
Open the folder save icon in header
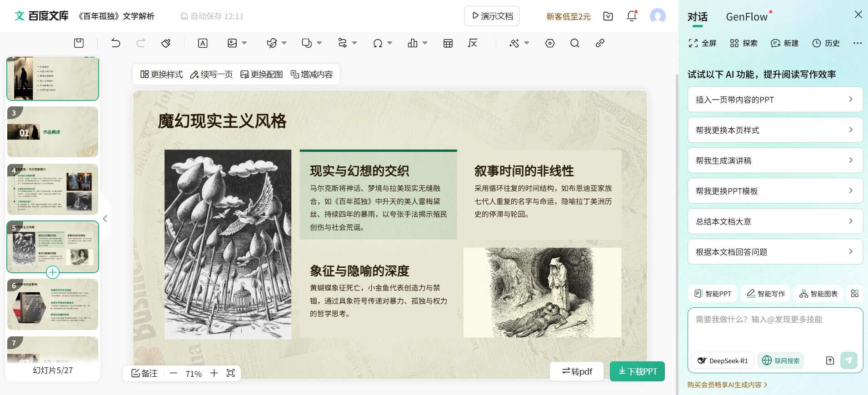point(608,16)
